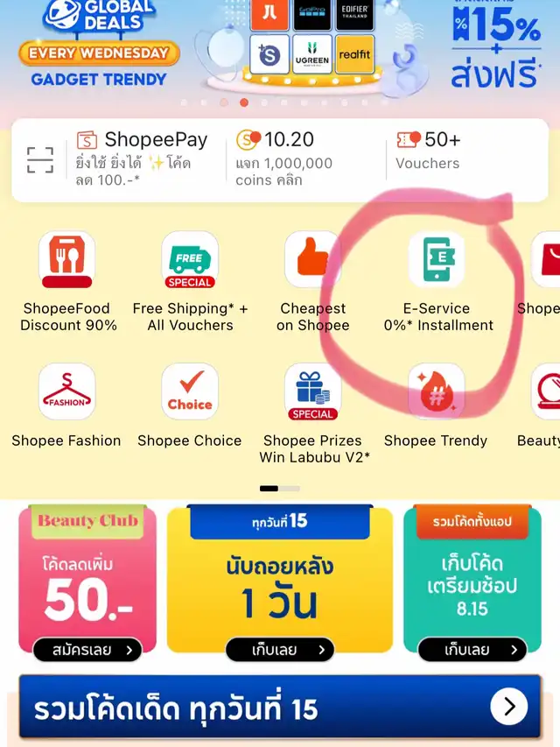Open ShopeePay wallet section
Screen dimensions: 560x747
(142, 159)
